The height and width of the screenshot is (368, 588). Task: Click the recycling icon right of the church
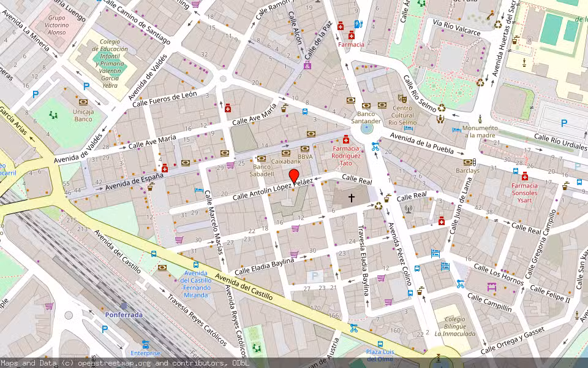[x=379, y=206]
